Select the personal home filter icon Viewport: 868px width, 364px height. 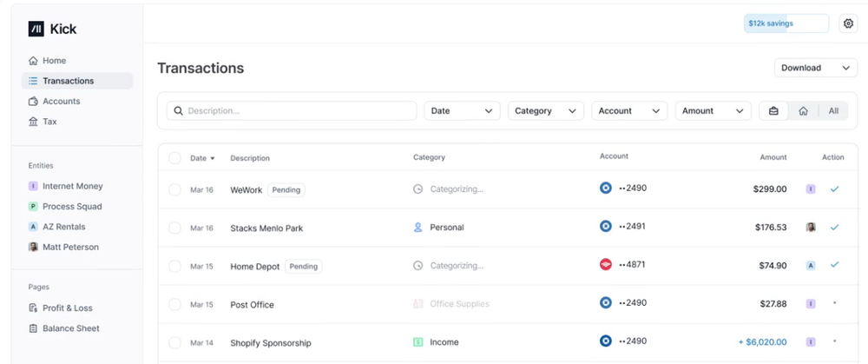pyautogui.click(x=803, y=111)
